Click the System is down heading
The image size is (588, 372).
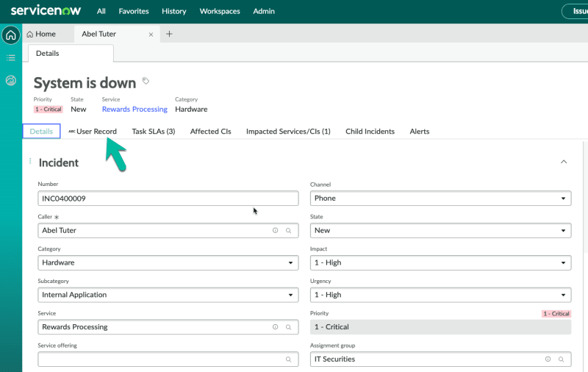coord(85,83)
